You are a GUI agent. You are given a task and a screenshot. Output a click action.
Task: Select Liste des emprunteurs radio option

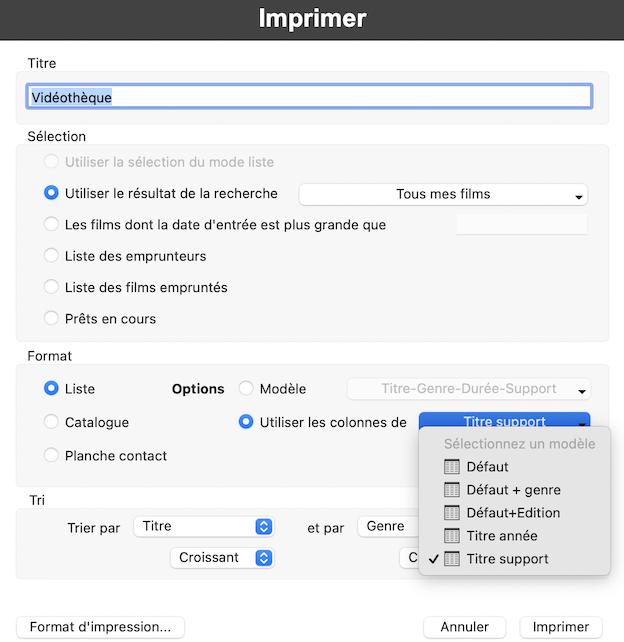pyautogui.click(x=52, y=256)
